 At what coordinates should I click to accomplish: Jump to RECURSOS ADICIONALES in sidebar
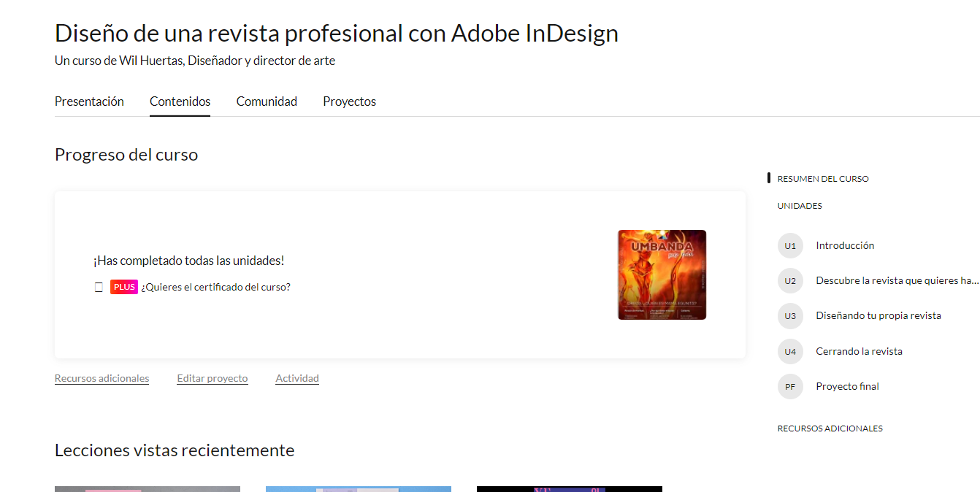830,428
